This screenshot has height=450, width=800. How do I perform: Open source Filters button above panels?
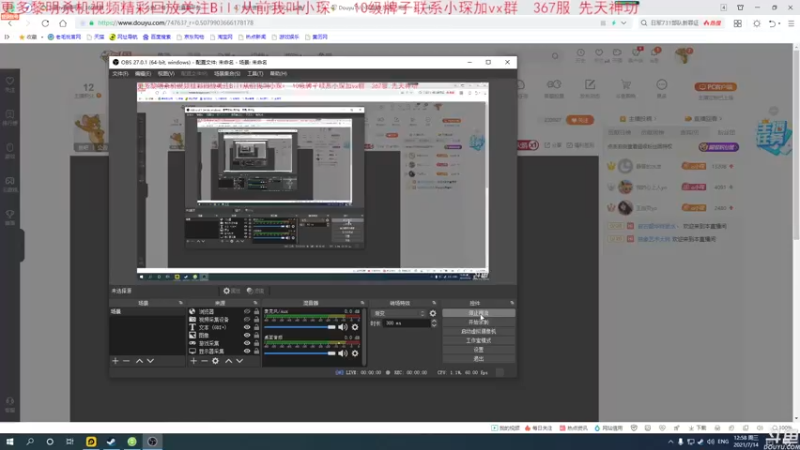(255, 291)
